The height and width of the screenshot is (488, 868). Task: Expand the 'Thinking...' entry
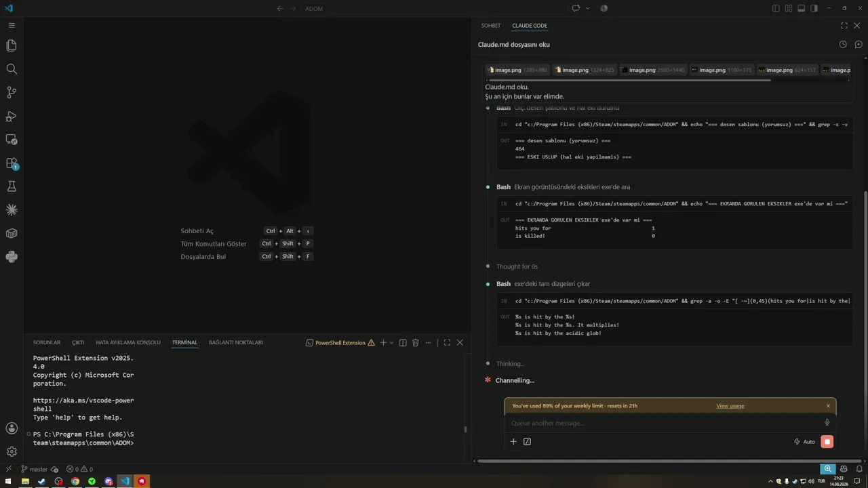click(x=510, y=364)
